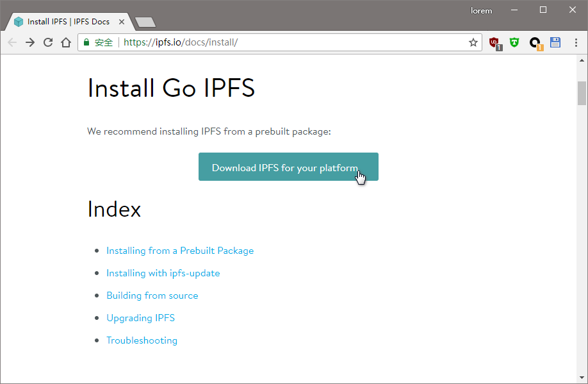588x384 pixels.
Task: Click the 'We recommend installing IPFS' sentence
Action: pyautogui.click(x=209, y=132)
